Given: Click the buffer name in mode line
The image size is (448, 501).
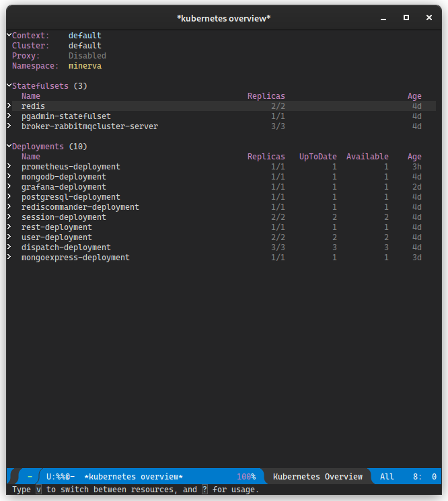Looking at the screenshot, I should point(134,477).
